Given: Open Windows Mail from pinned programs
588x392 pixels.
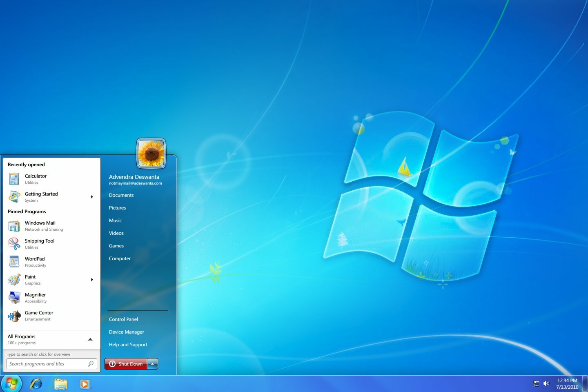Looking at the screenshot, I should pyautogui.click(x=40, y=225).
